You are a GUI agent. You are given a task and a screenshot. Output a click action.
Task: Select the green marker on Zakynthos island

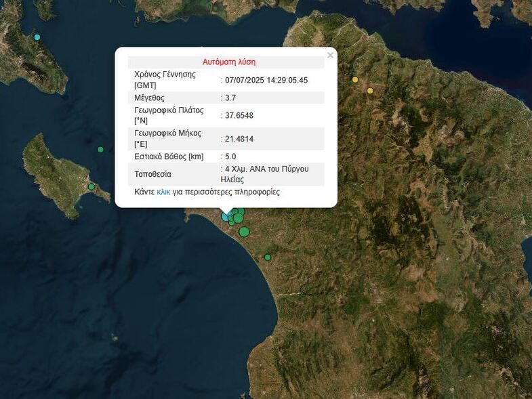91,186
